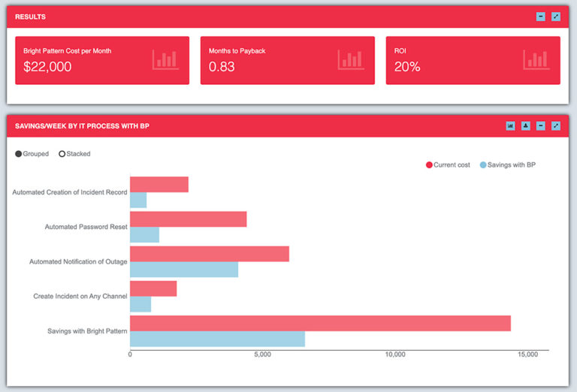
Task: Toggle Savings with BP series in legend
Action: pos(508,164)
